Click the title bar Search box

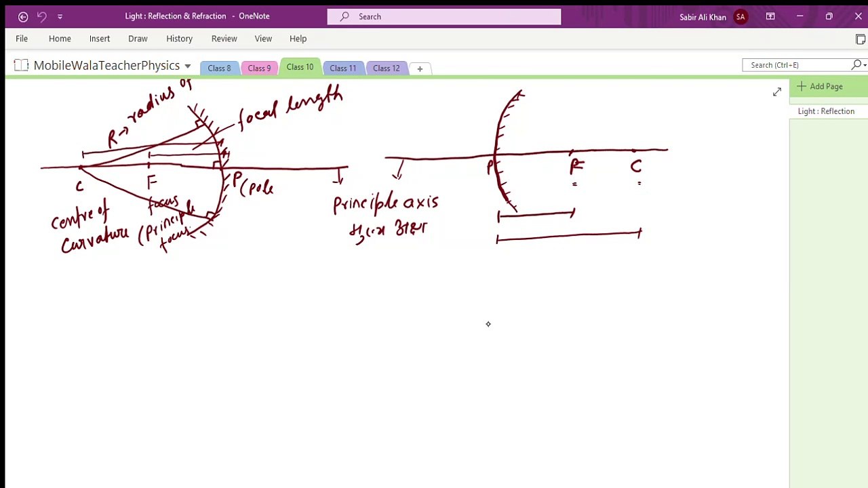pyautogui.click(x=444, y=16)
